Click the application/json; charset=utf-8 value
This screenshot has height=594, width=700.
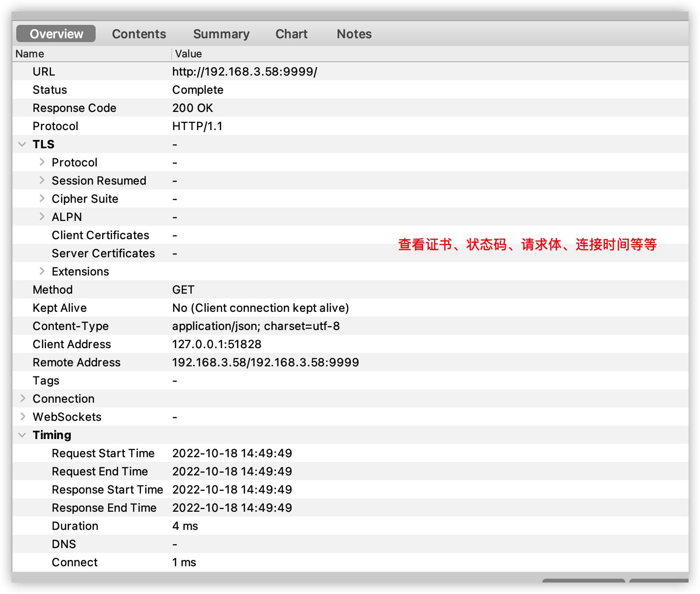pyautogui.click(x=256, y=326)
